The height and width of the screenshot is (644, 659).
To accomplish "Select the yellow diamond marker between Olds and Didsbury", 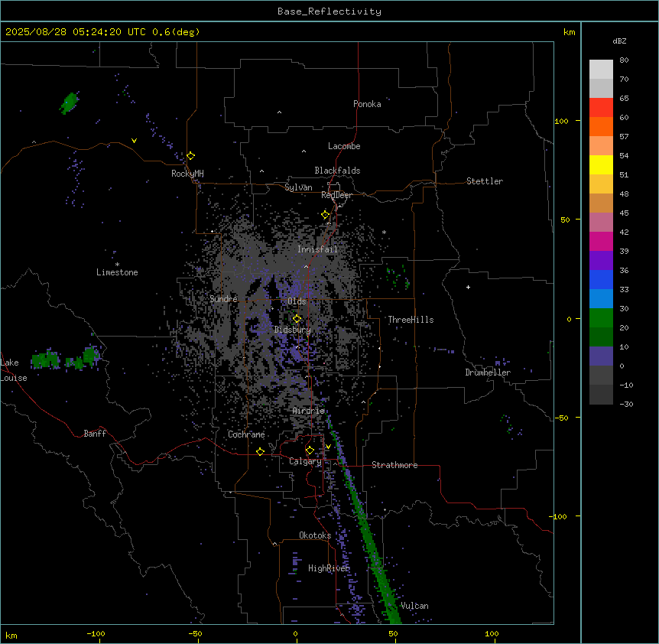I will click(297, 319).
